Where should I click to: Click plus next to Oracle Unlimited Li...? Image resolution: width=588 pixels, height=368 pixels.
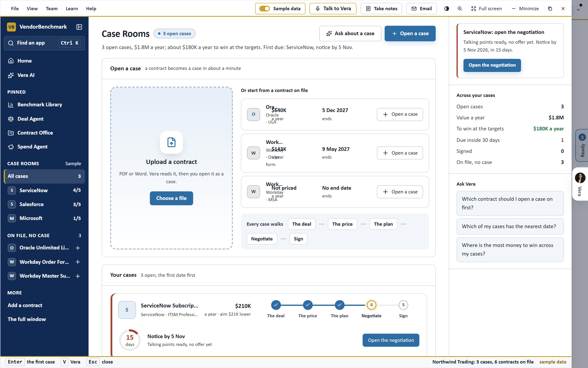point(78,248)
